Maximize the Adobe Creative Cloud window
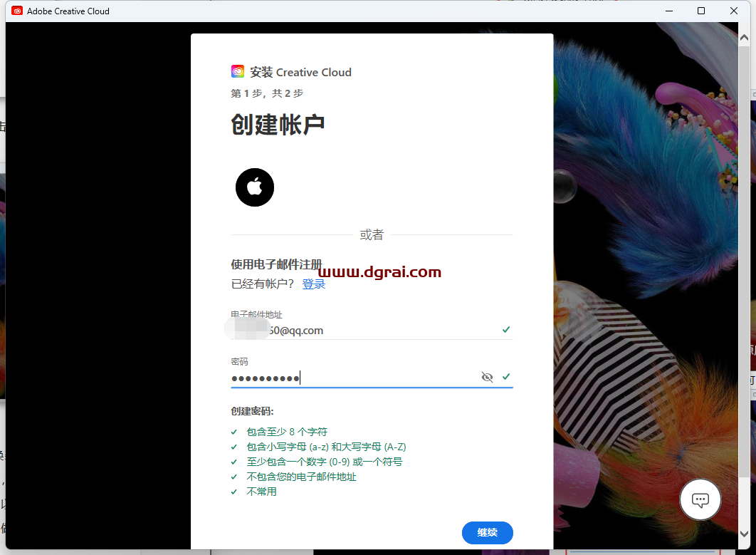This screenshot has height=555, width=756. [x=701, y=11]
